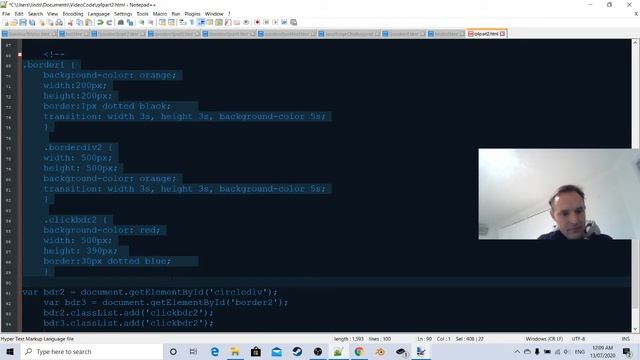Click the Type here to search box

coord(92,351)
